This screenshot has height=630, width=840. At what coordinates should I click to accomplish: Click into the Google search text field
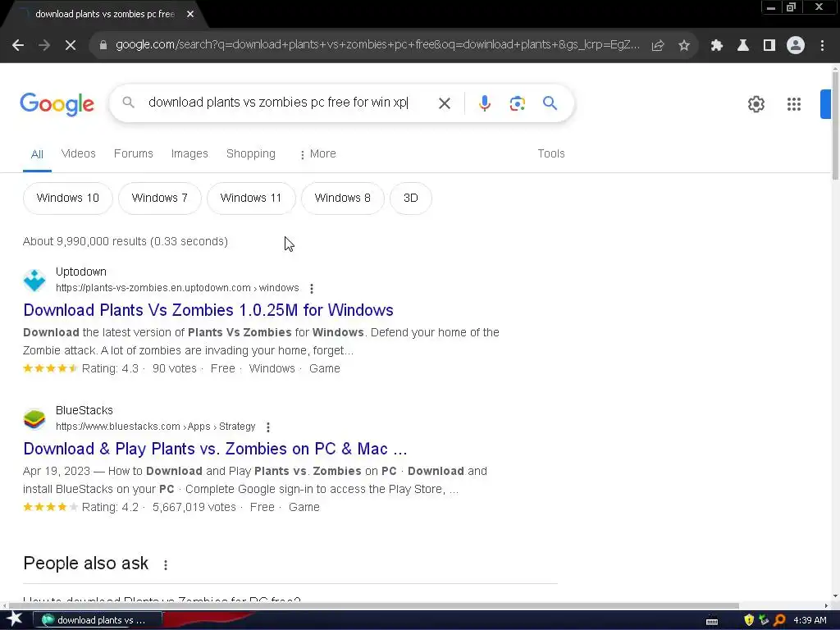pos(279,103)
